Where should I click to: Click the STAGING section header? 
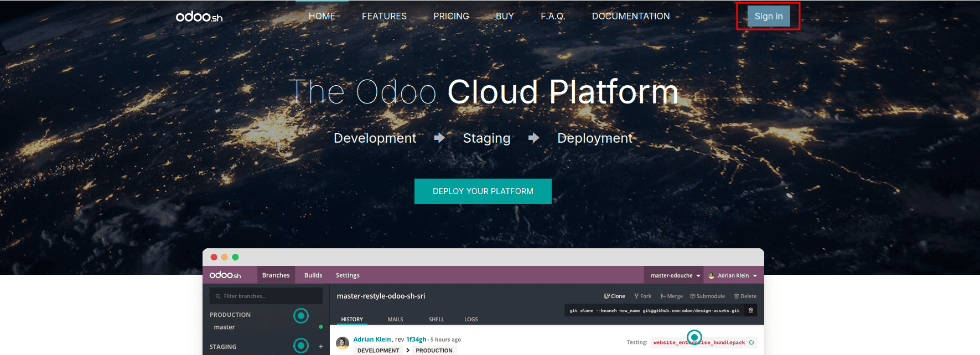click(x=223, y=347)
